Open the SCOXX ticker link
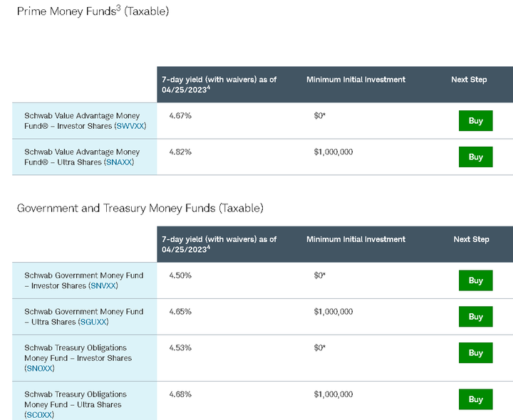This screenshot has width=513, height=420. tap(39, 415)
